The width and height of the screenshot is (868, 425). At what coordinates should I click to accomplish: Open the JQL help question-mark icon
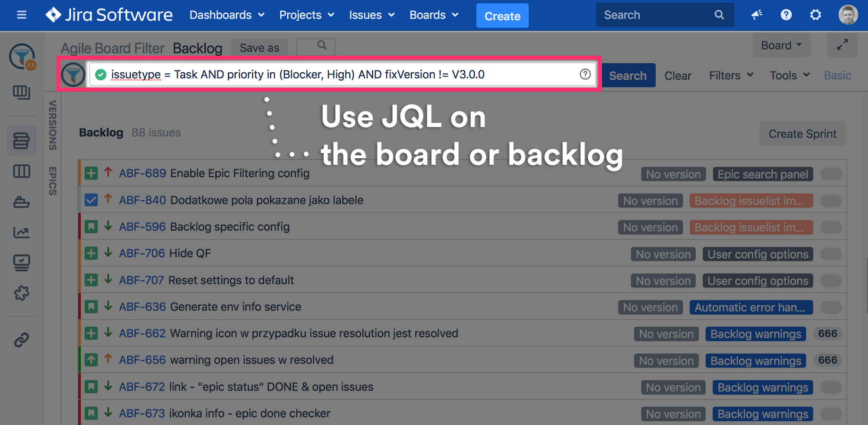click(x=585, y=74)
